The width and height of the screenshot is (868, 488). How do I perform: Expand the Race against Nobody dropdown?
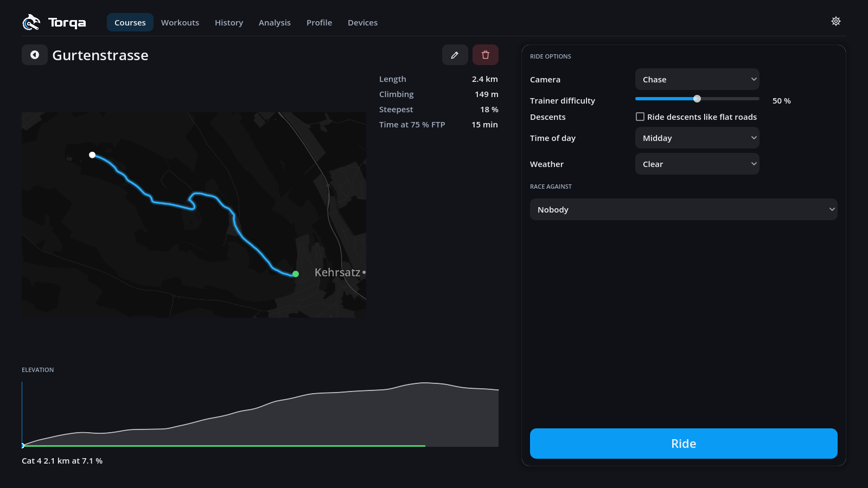pos(684,209)
